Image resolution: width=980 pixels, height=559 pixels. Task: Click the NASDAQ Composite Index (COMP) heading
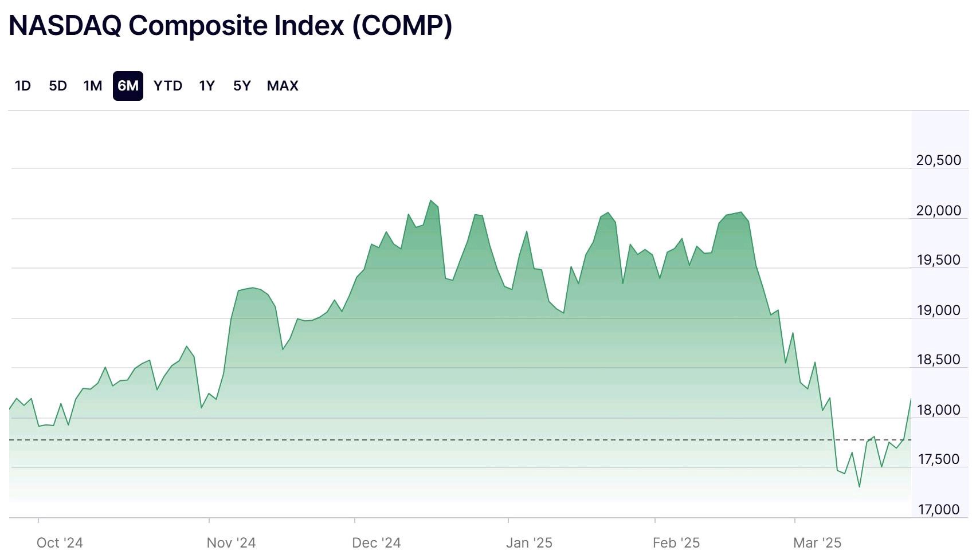point(230,25)
